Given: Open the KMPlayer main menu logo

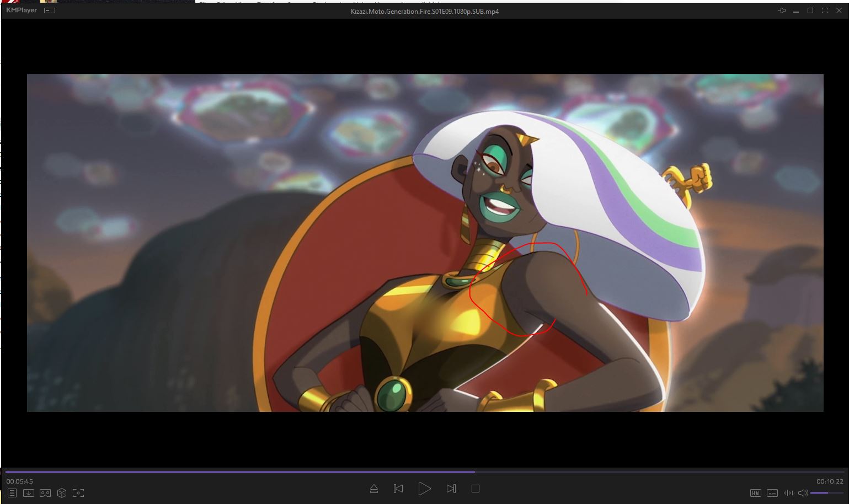Looking at the screenshot, I should (x=22, y=10).
